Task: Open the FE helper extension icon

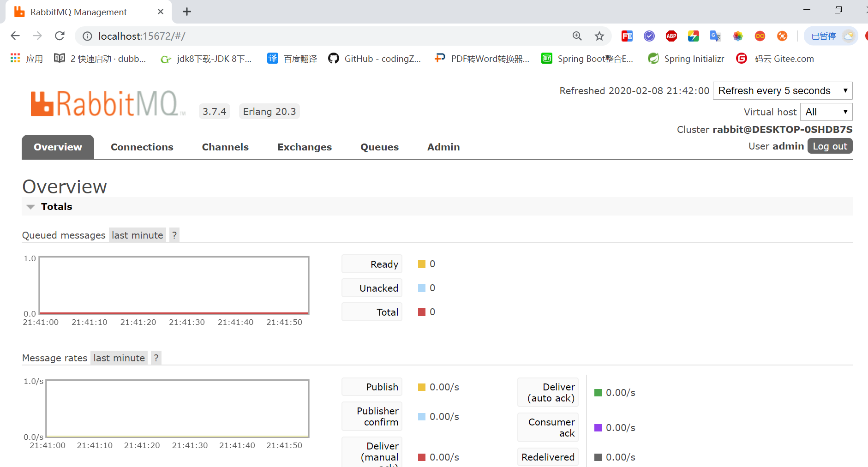Action: [627, 36]
